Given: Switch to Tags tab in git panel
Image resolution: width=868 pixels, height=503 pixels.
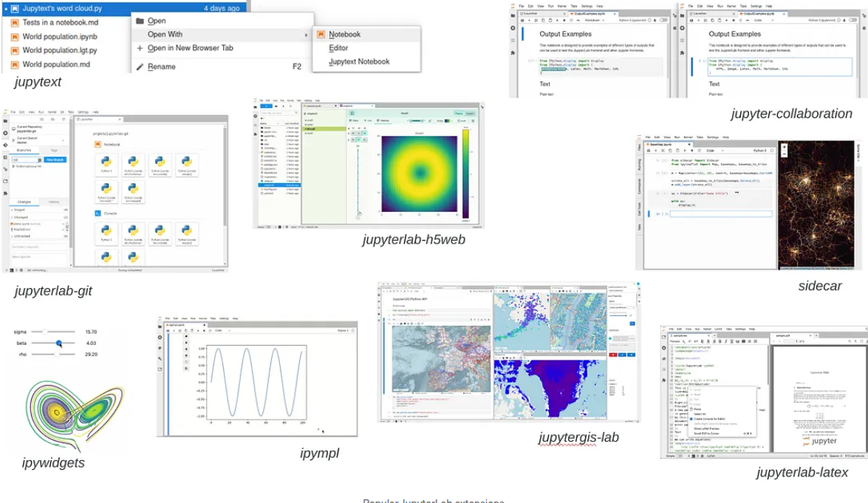Looking at the screenshot, I should (x=54, y=150).
